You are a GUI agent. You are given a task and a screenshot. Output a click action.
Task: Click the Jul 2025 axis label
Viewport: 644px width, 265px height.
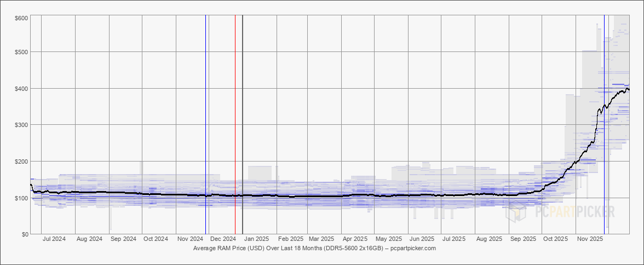pos(455,239)
